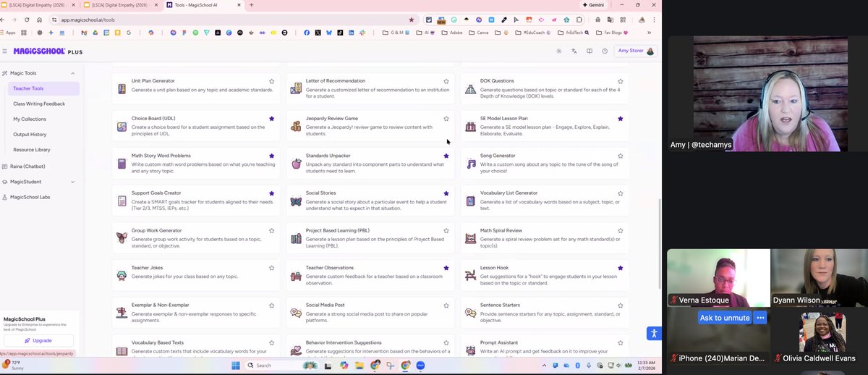Click the Social Stories butterfly icon
This screenshot has height=375, width=868.
coord(297,201)
